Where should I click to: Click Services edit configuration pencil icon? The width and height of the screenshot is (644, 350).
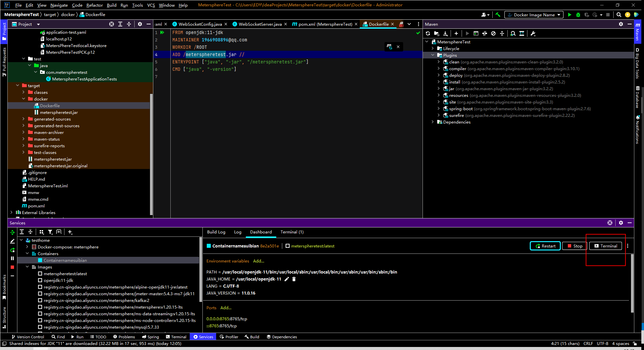[x=12, y=241]
